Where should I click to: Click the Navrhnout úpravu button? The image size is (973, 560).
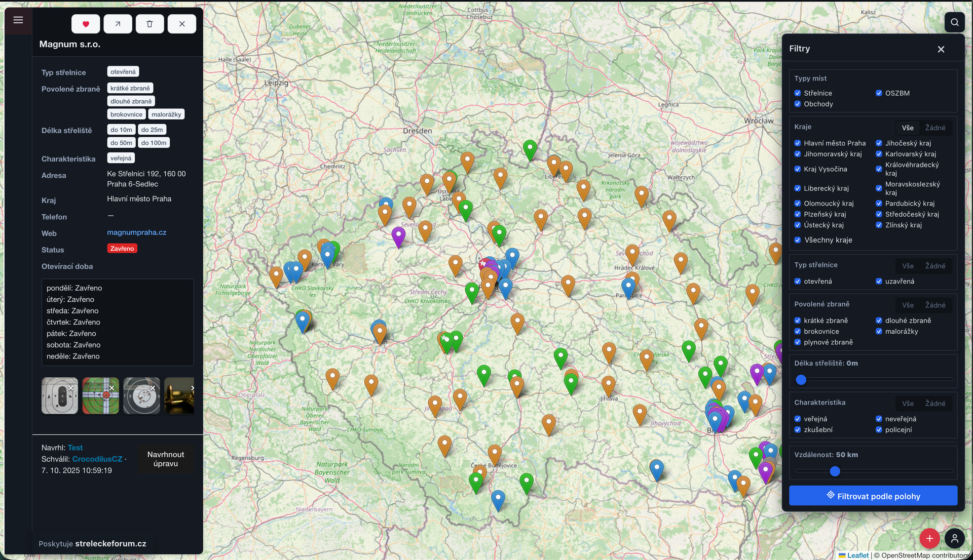coord(165,459)
